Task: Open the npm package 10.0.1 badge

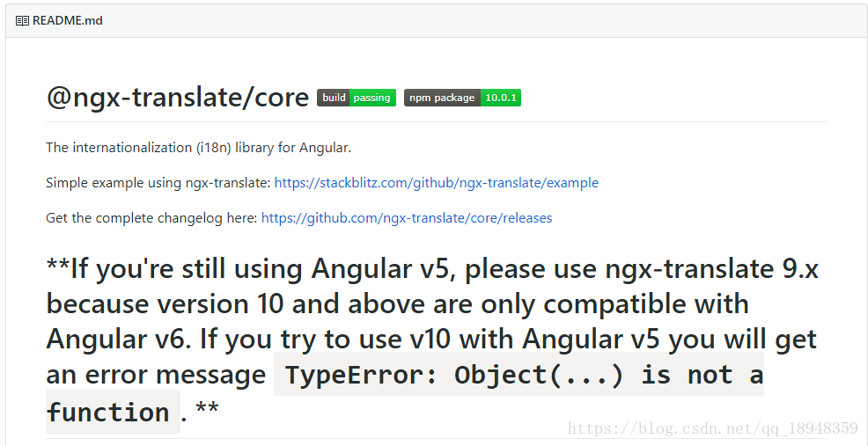Action: click(x=462, y=98)
